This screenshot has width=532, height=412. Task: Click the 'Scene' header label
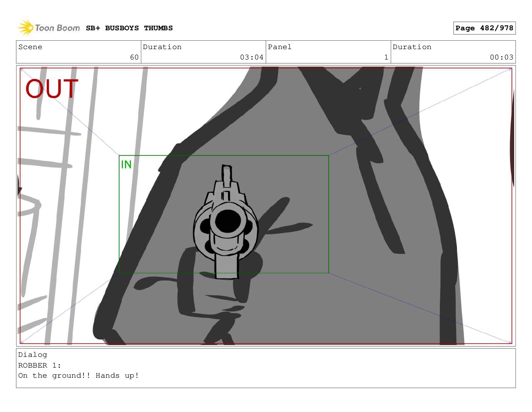30,47
